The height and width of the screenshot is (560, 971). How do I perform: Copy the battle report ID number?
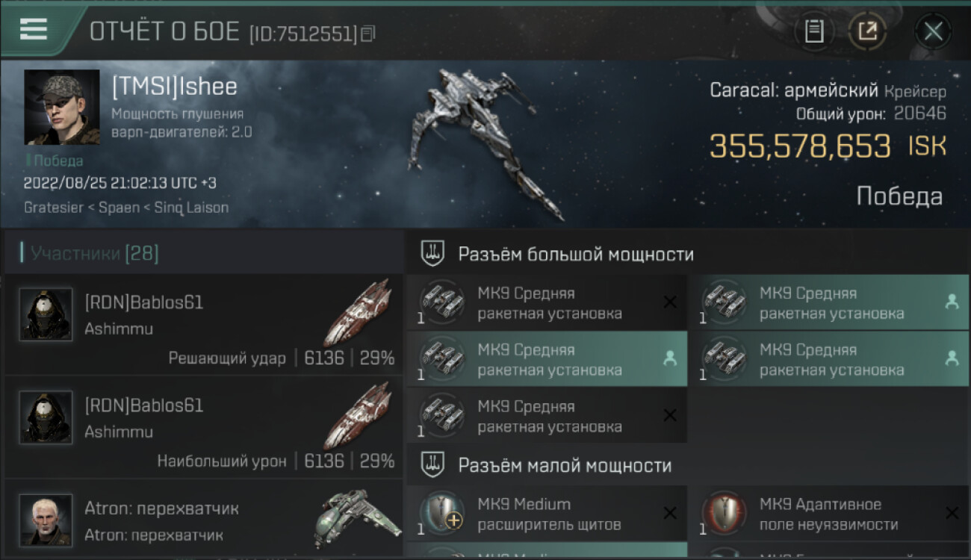(367, 34)
